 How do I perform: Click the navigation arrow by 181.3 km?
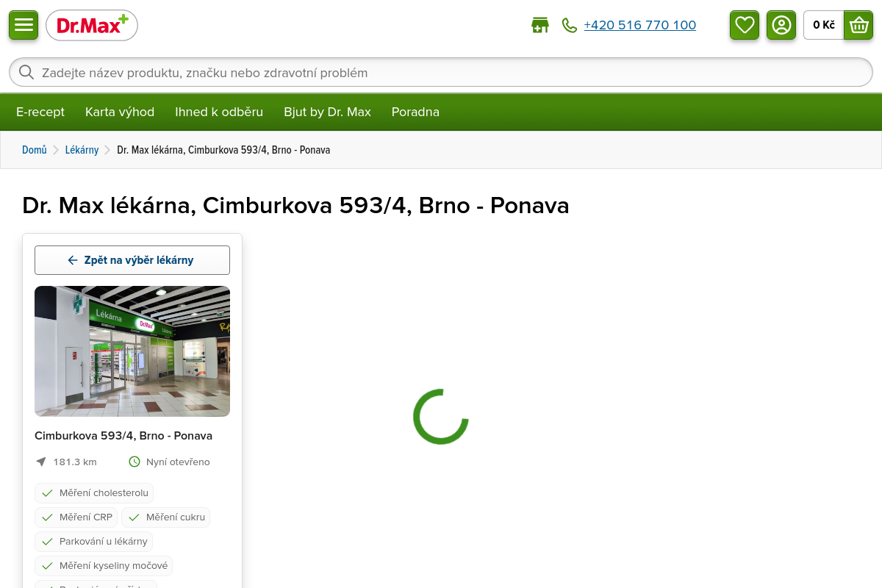click(41, 462)
